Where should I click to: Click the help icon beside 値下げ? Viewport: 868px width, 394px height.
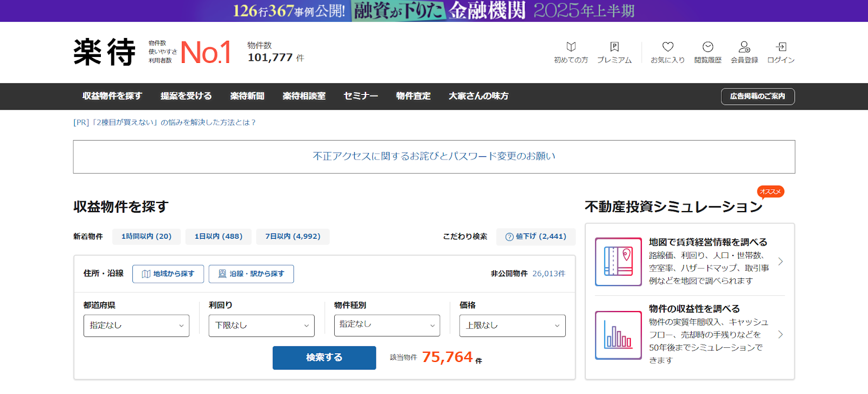(x=509, y=237)
